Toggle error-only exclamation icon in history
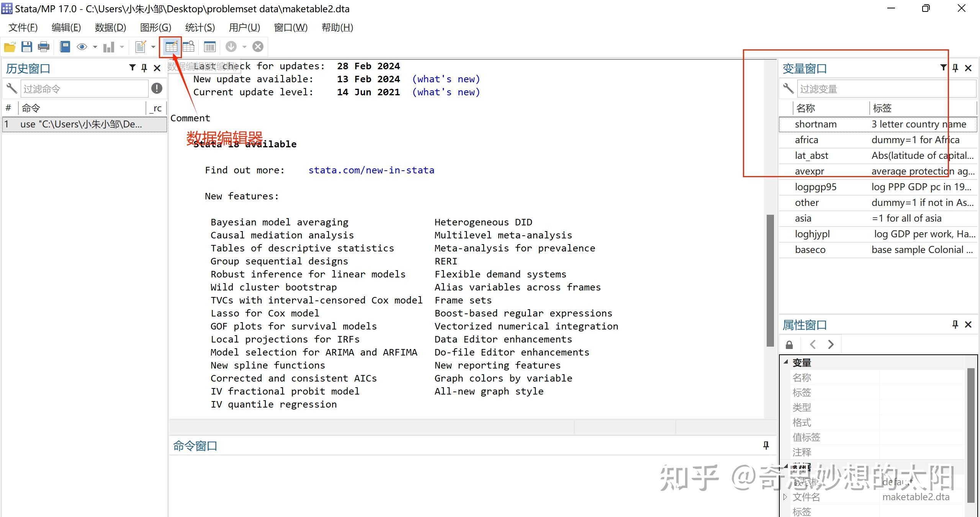The image size is (980, 517). tap(157, 88)
